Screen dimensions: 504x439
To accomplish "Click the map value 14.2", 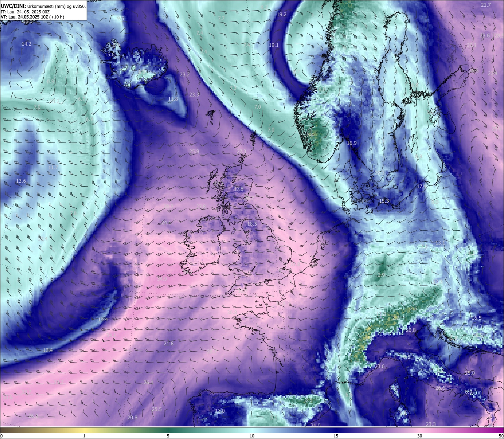I will point(26,44).
